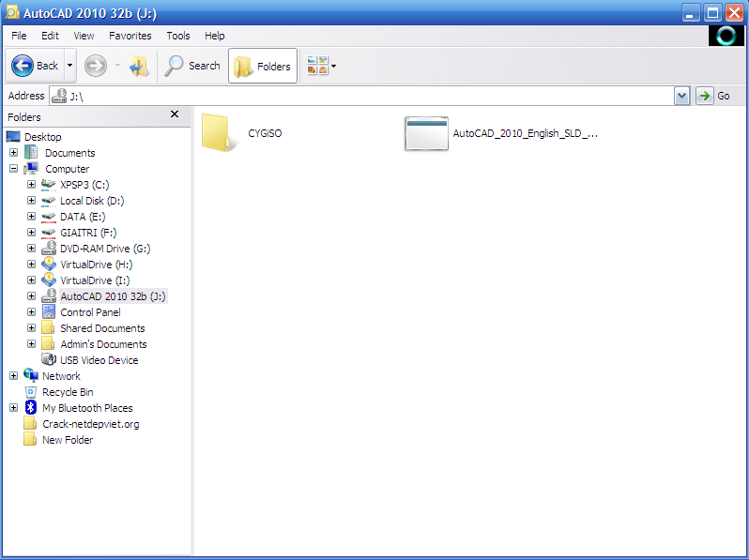Open the Views dropdown arrow

(333, 66)
